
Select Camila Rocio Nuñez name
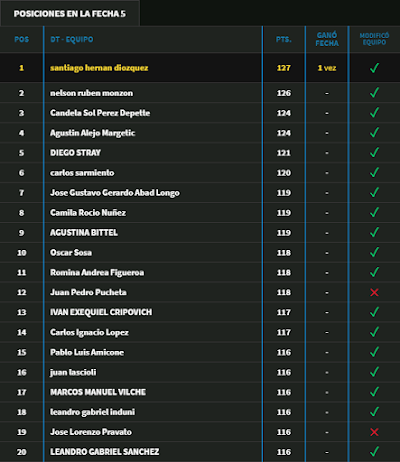[x=88, y=213]
